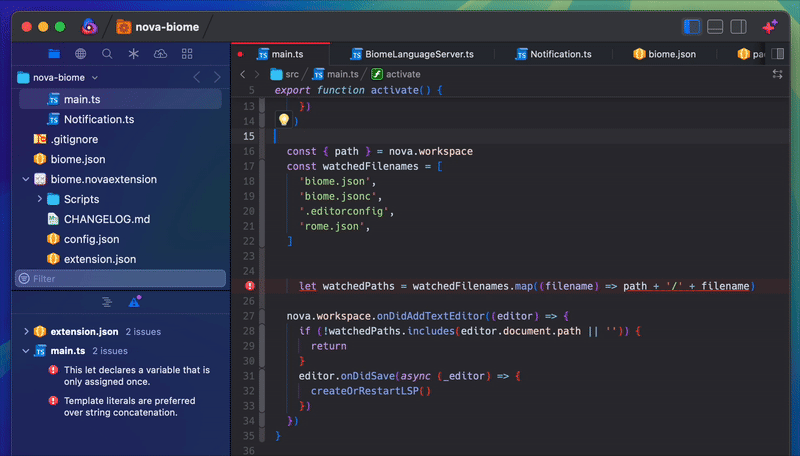Open the Remote globe sidebar icon

(x=81, y=54)
